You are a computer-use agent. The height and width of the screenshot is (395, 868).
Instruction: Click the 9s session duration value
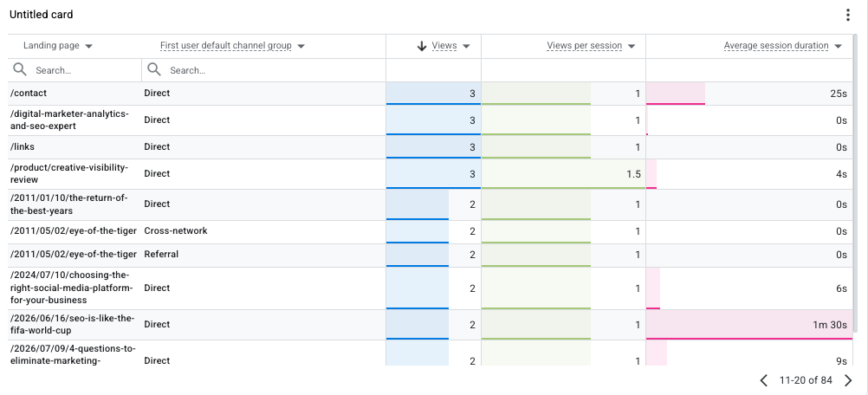click(x=841, y=361)
